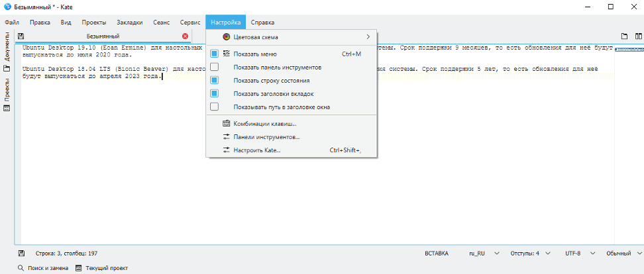The height and width of the screenshot is (274, 644).
Task: Select Комбинации клавиш... menu entry
Action: [292, 124]
